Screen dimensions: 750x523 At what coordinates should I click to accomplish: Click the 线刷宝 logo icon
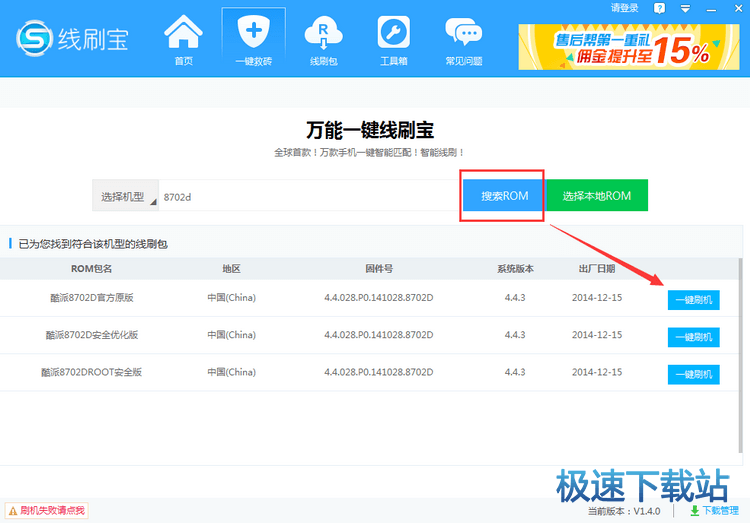click(33, 38)
